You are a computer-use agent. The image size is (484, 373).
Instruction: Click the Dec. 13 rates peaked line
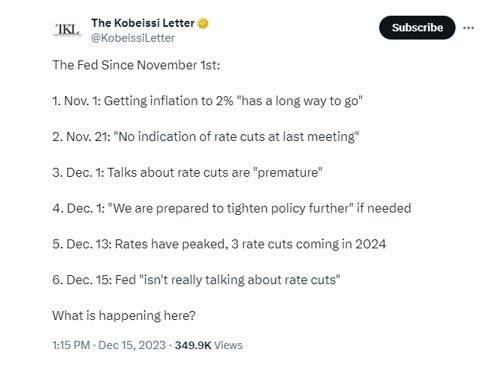coord(219,244)
